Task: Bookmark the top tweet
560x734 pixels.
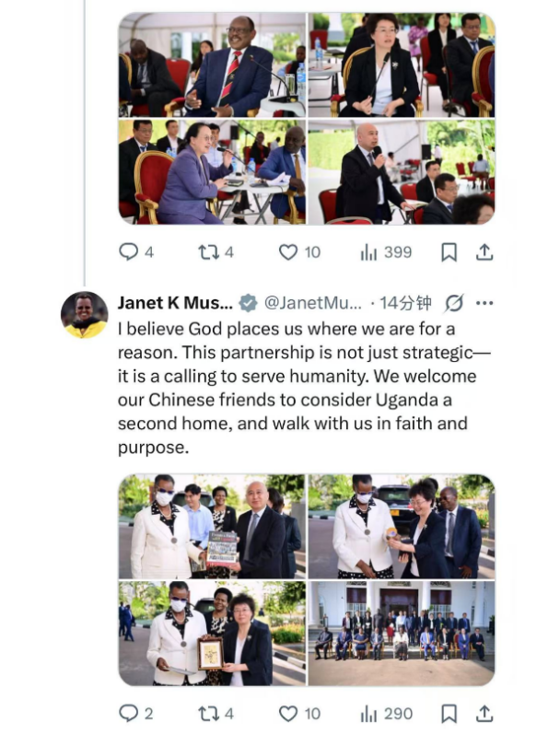Action: pyautogui.click(x=449, y=252)
